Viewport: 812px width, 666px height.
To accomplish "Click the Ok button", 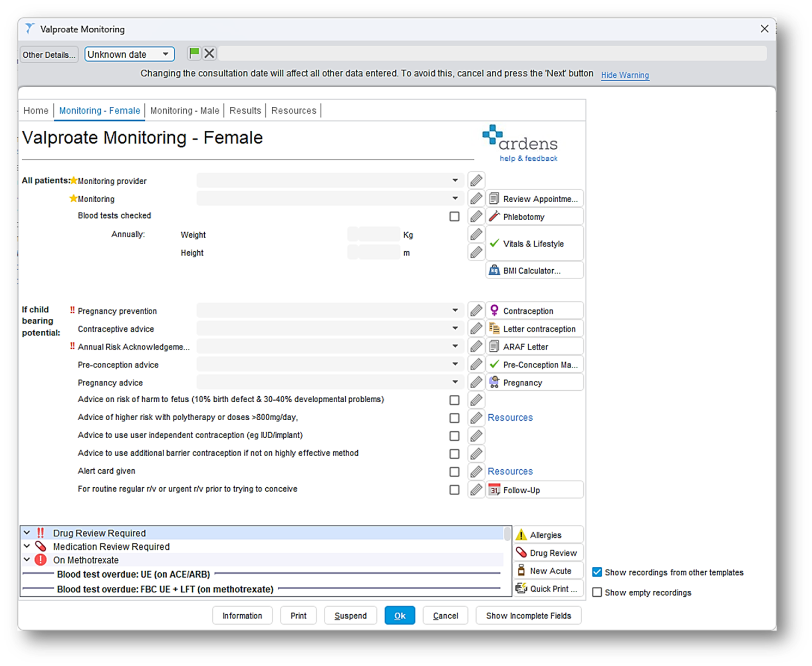I will (400, 615).
